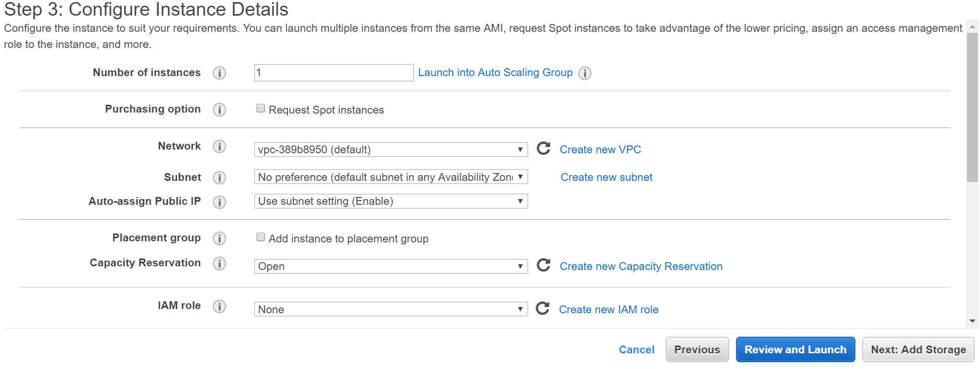Open the Create new subnet link
Viewport: 980px width, 369px height.
[606, 177]
